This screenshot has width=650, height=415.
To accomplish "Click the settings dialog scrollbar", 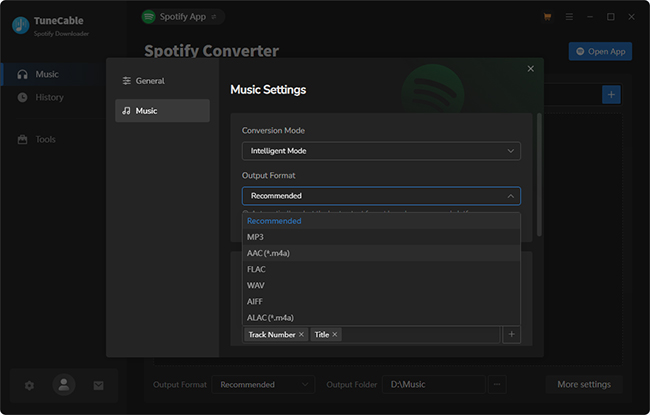I will coord(539,175).
